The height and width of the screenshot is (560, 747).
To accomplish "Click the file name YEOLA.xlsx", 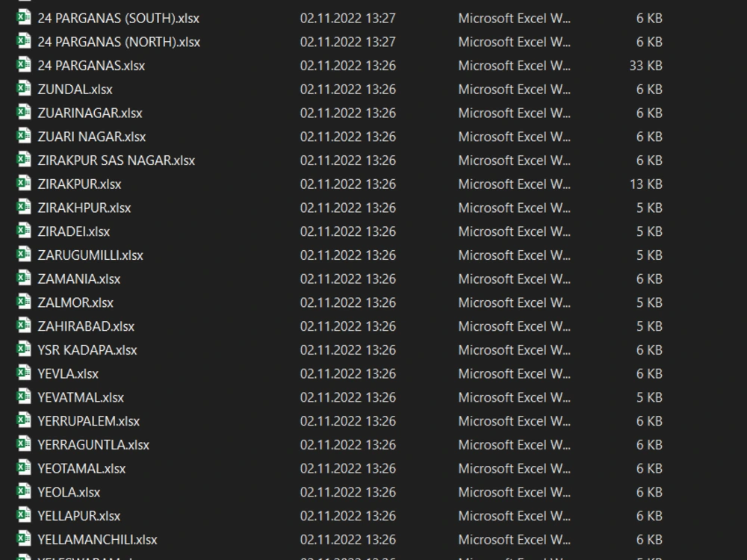I will coord(69,492).
